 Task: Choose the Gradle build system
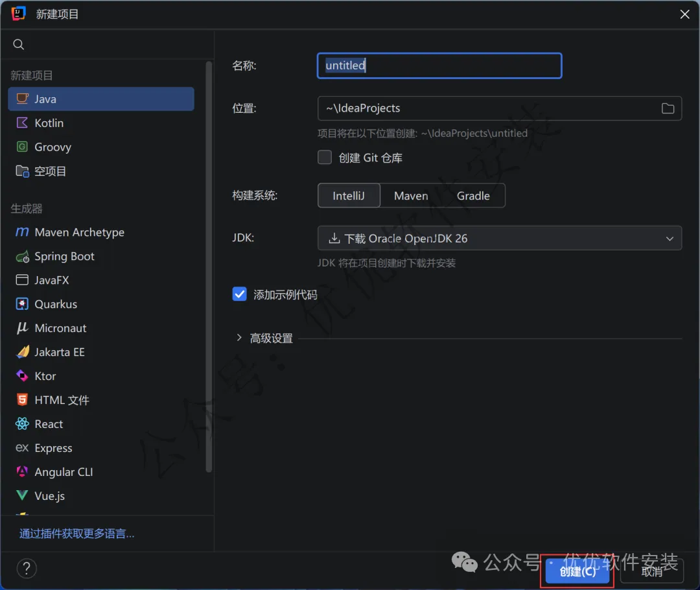click(x=473, y=196)
